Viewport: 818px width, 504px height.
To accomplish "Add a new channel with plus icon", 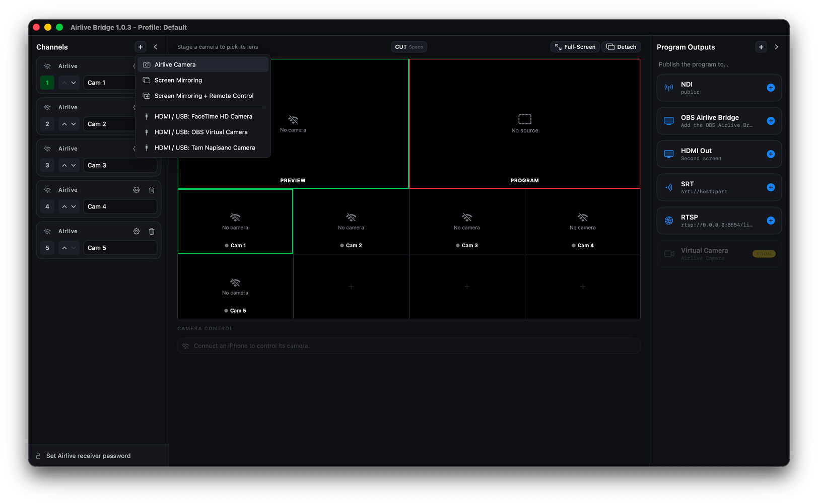I will tap(141, 47).
